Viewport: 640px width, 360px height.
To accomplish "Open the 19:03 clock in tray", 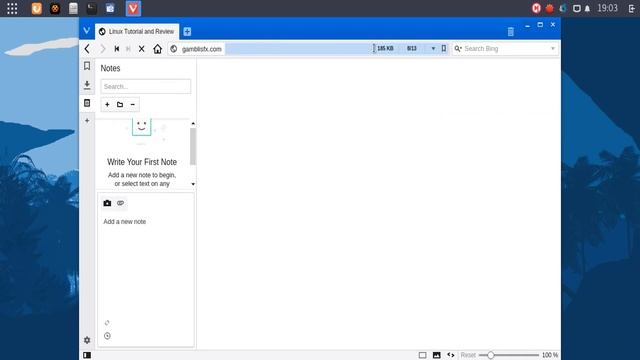I will click(607, 8).
